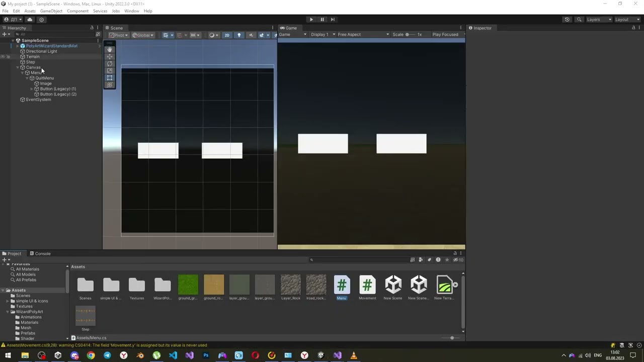Select the Scale tool in Scene overlay
This screenshot has width=644, height=362.
pyautogui.click(x=110, y=71)
